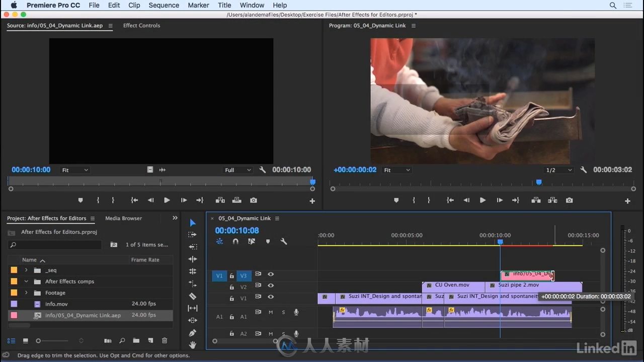Open Source monitor Fit zoom dropdown
This screenshot has width=644, height=362.
tap(74, 170)
